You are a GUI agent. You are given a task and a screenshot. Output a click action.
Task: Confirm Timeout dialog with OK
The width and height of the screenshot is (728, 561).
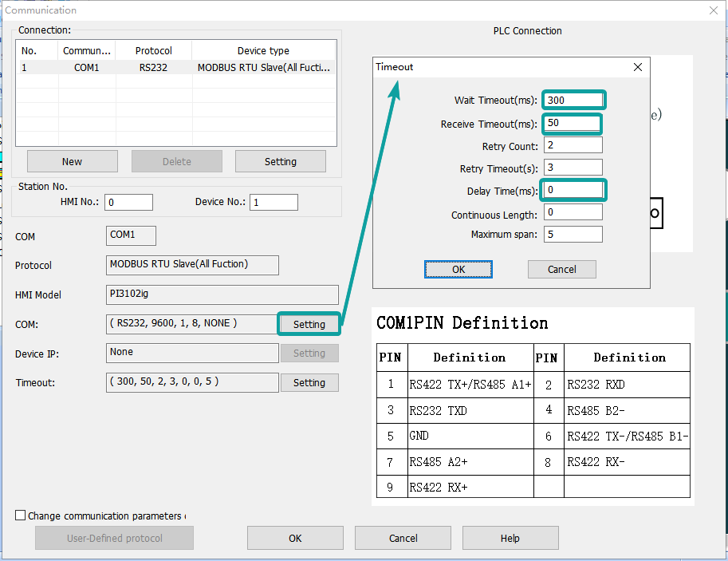pyautogui.click(x=458, y=269)
